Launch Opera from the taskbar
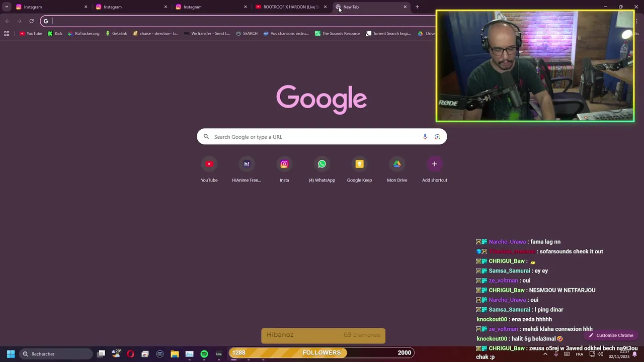644x362 pixels. (130, 354)
